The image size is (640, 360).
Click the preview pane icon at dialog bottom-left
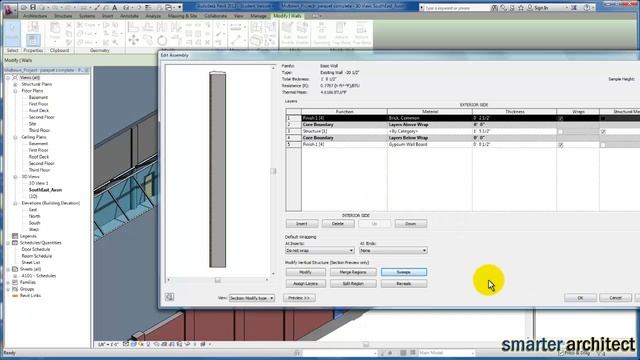(170, 297)
